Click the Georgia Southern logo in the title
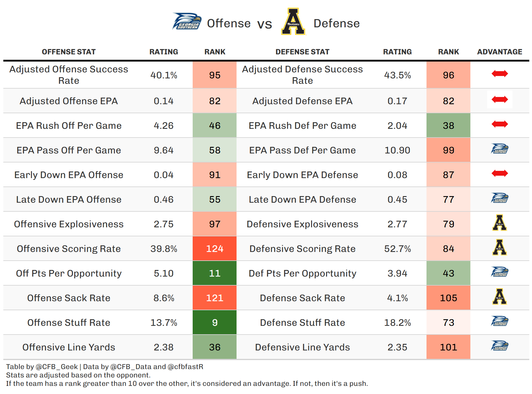 tap(187, 22)
